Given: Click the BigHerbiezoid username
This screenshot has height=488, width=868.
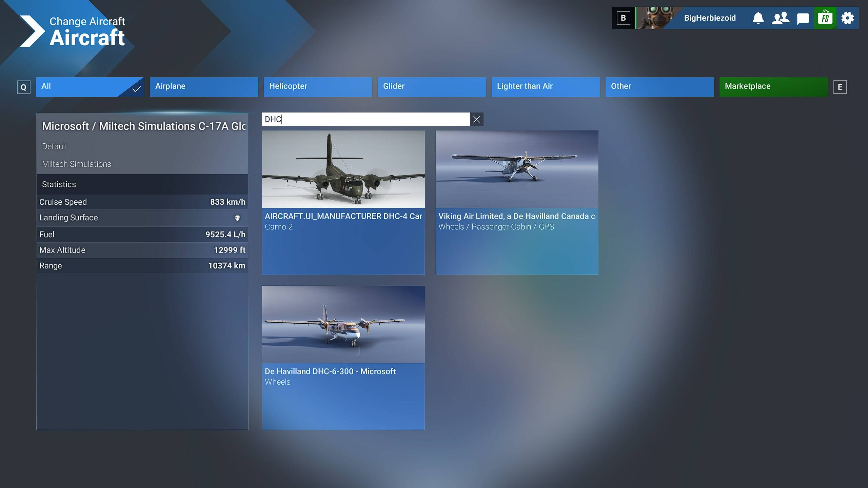Looking at the screenshot, I should tap(710, 18).
